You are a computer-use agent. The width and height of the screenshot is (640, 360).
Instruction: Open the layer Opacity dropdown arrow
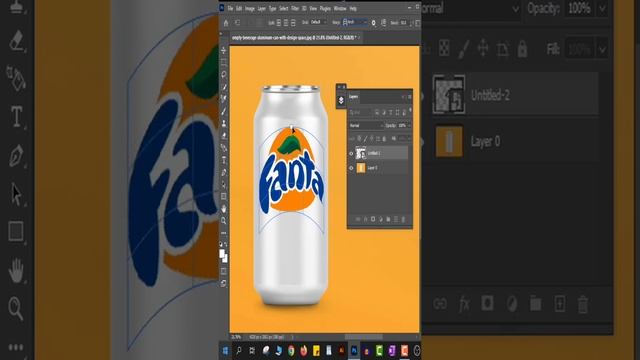click(x=409, y=126)
